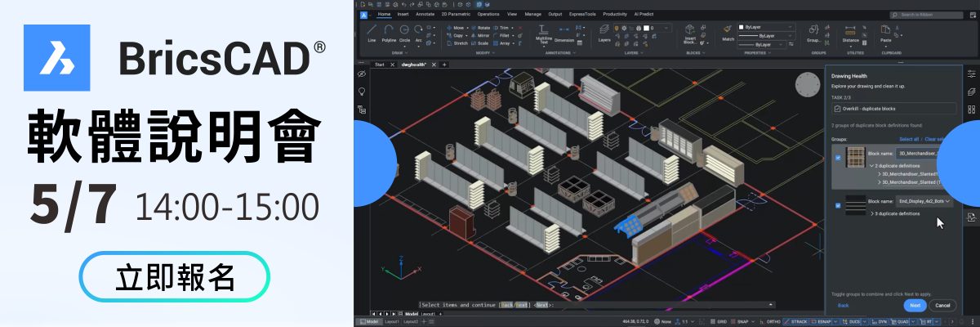The height and width of the screenshot is (327, 980).
Task: Select the Match properties tool
Action: (728, 34)
